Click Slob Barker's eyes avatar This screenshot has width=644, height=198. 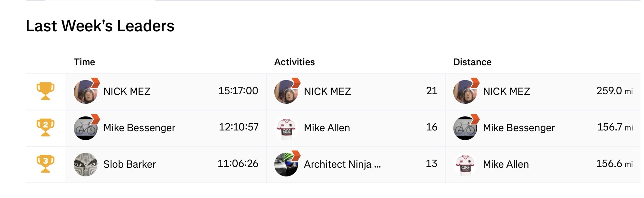[86, 165]
